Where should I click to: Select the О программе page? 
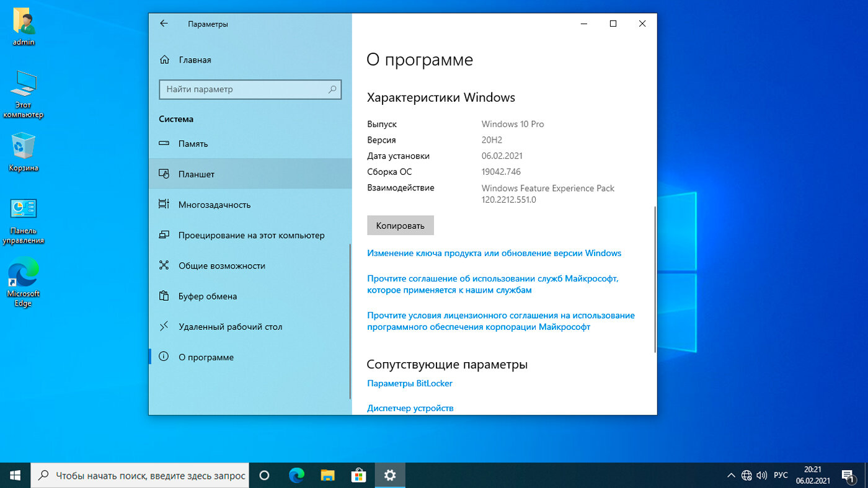pos(250,357)
